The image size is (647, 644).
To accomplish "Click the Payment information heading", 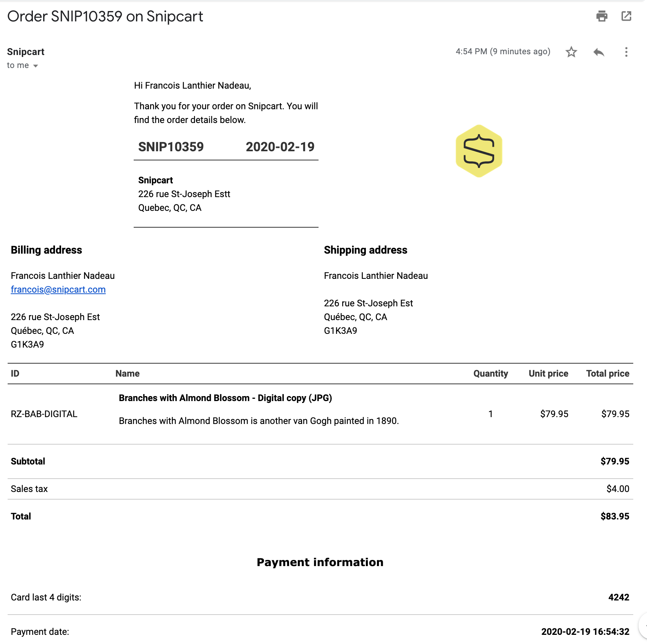I will click(x=320, y=562).
